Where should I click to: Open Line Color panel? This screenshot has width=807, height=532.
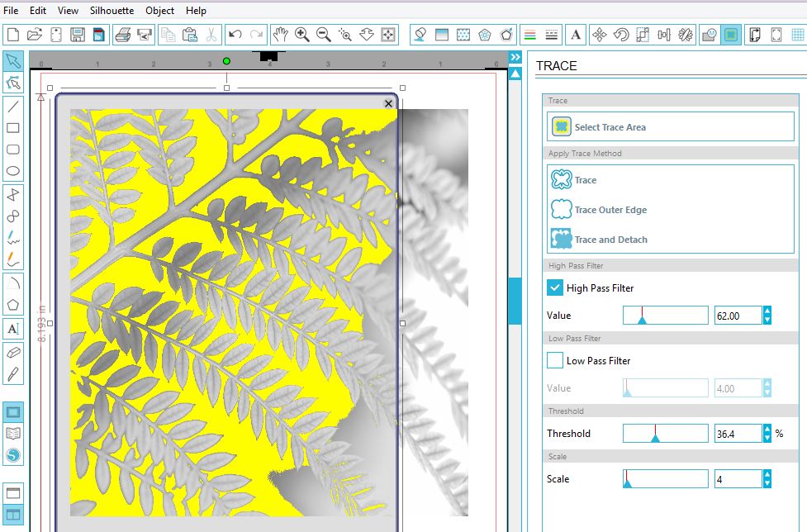tap(529, 35)
